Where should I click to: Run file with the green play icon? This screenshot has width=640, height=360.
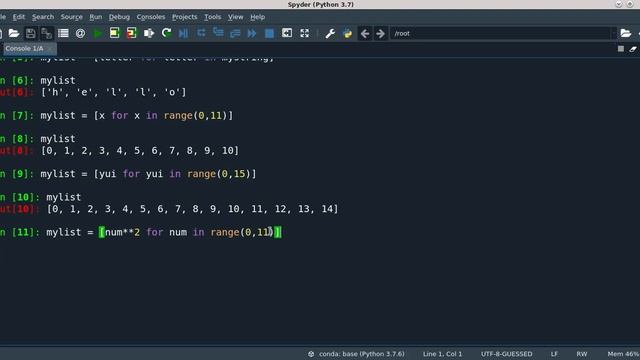98,33
